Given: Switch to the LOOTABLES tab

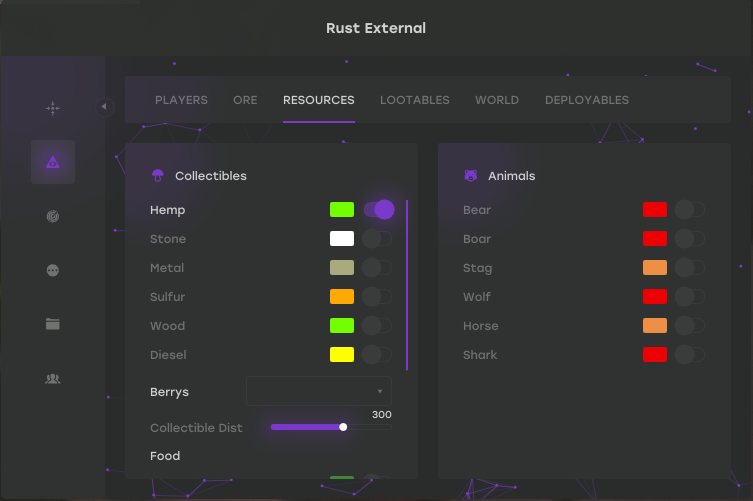Looking at the screenshot, I should coord(414,100).
